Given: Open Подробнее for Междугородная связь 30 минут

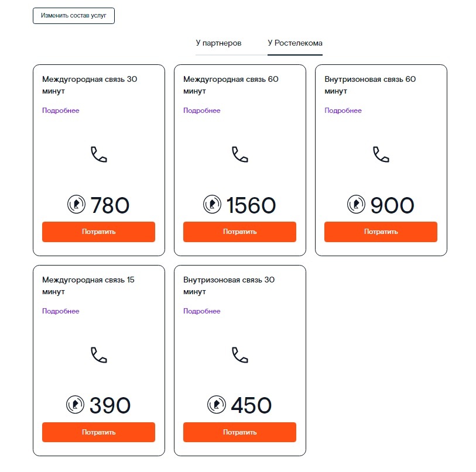Looking at the screenshot, I should click(x=60, y=111).
